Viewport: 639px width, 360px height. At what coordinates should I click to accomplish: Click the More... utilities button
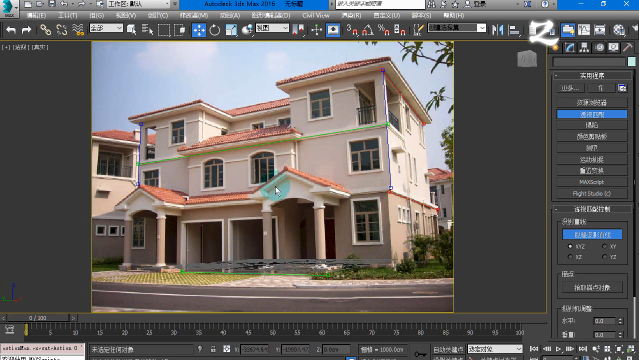coord(570,88)
